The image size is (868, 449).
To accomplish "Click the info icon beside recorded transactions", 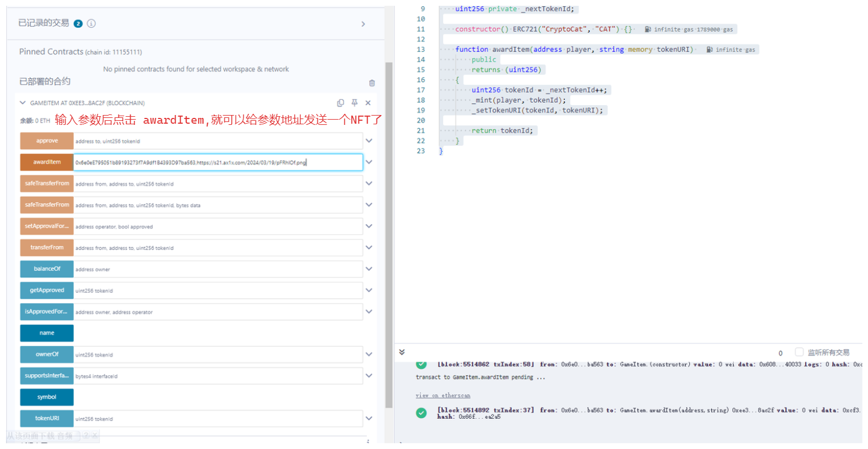I will (x=91, y=24).
